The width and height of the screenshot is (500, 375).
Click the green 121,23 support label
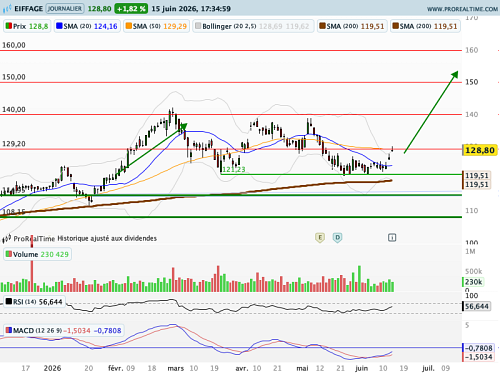click(234, 169)
